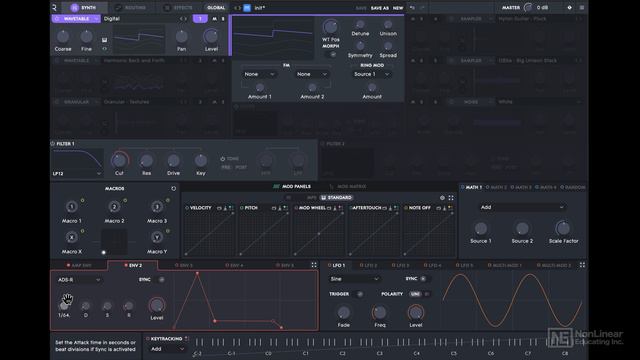This screenshot has width=640, height=360.
Task: Expand the LFO panel fullscreen icon
Action: click(x=582, y=265)
